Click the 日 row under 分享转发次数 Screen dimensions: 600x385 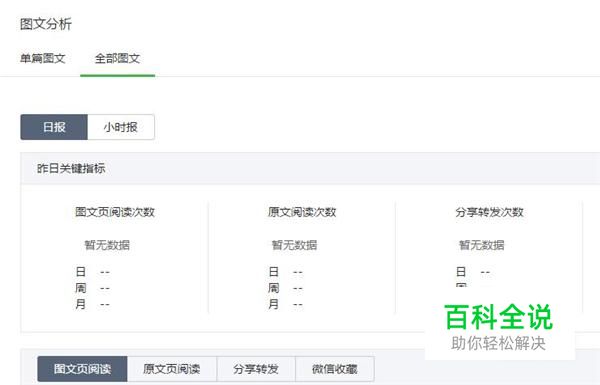473,272
